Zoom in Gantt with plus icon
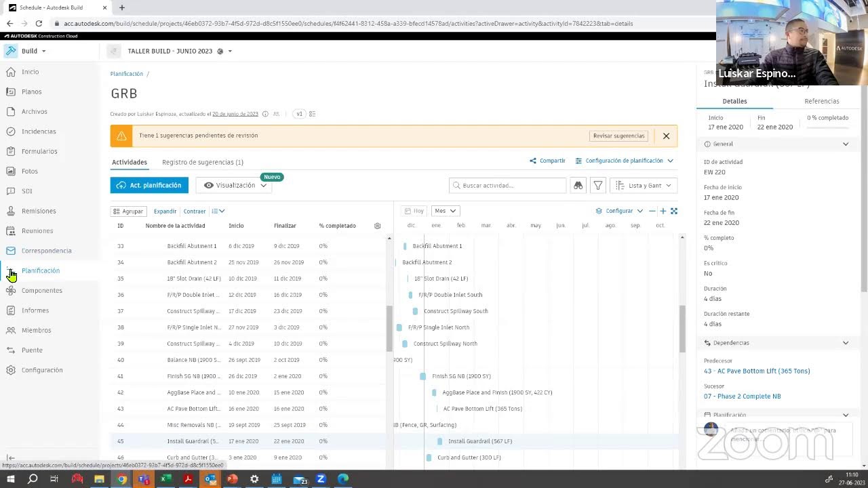868x488 pixels. [x=663, y=211]
